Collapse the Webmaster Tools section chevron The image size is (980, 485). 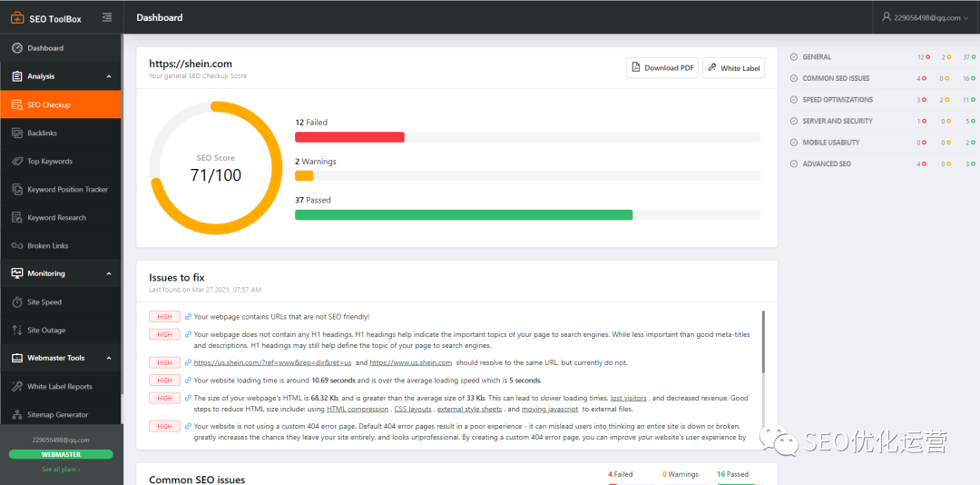pos(109,358)
